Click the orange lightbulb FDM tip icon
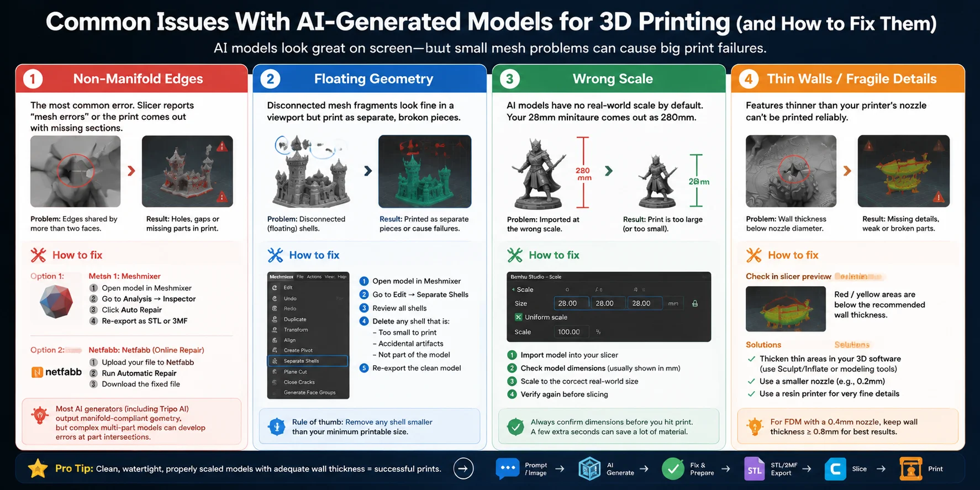The height and width of the screenshot is (490, 980). (755, 426)
